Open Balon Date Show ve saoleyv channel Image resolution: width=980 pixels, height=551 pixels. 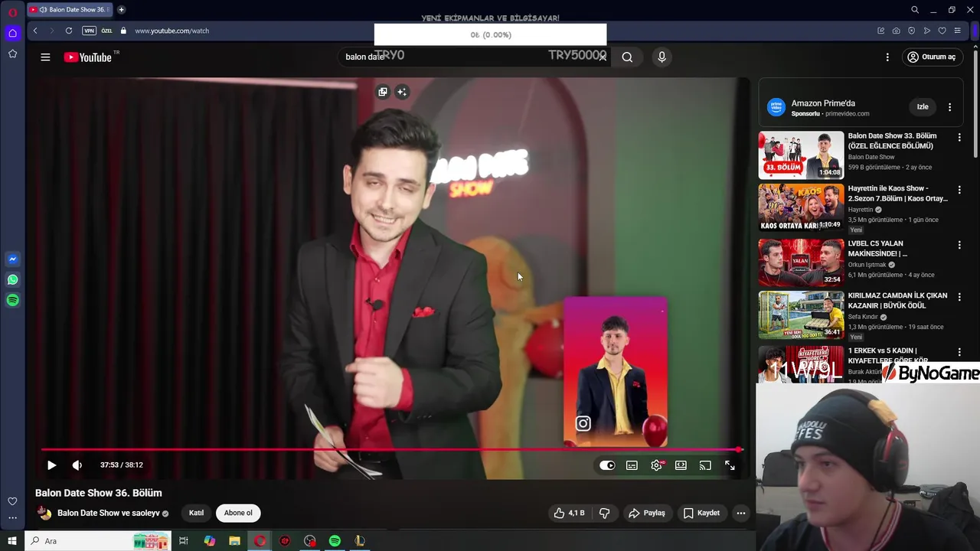point(109,513)
